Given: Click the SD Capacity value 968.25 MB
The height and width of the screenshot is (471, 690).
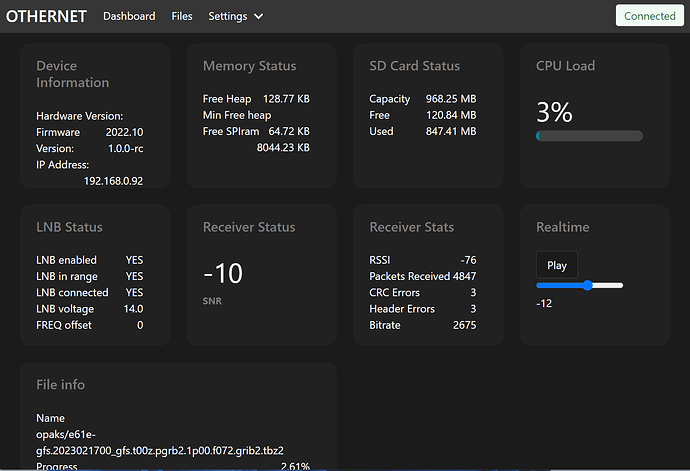Looking at the screenshot, I should point(451,99).
